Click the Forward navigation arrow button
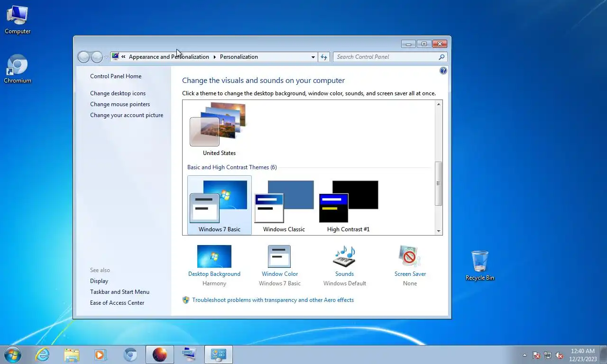The image size is (607, 364). coord(97,57)
